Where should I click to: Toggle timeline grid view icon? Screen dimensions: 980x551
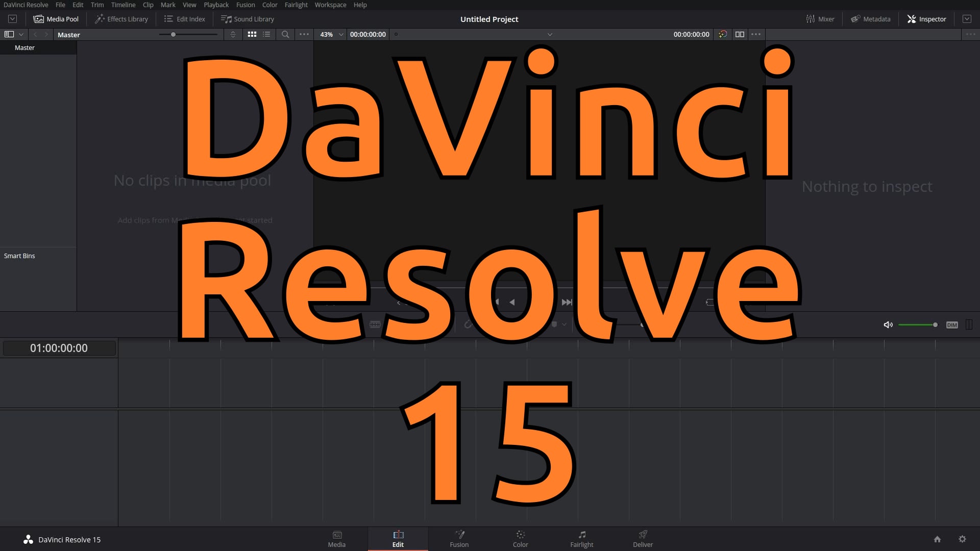252,34
